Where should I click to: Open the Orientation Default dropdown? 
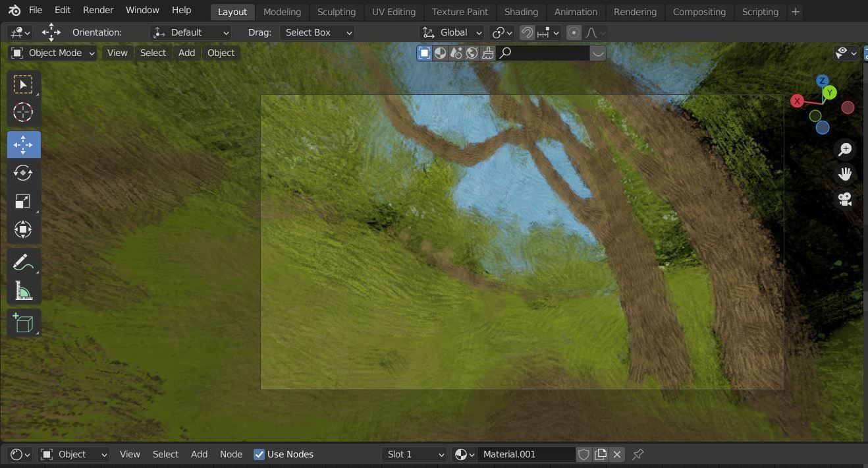[x=191, y=32]
